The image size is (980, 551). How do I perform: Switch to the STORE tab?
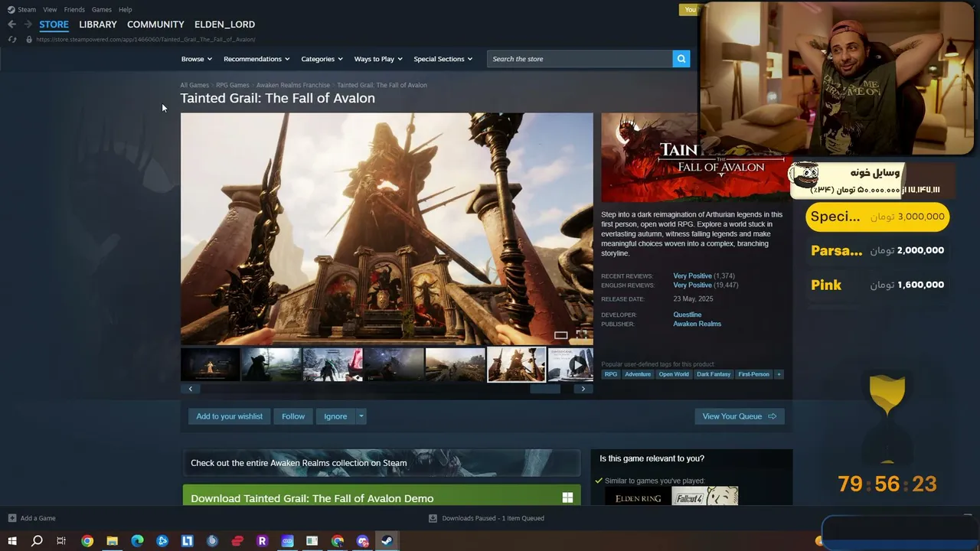pyautogui.click(x=54, y=24)
